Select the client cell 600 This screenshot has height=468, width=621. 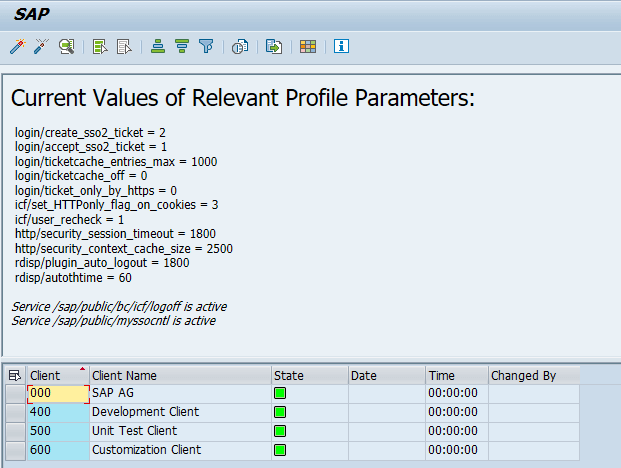[x=58, y=451]
